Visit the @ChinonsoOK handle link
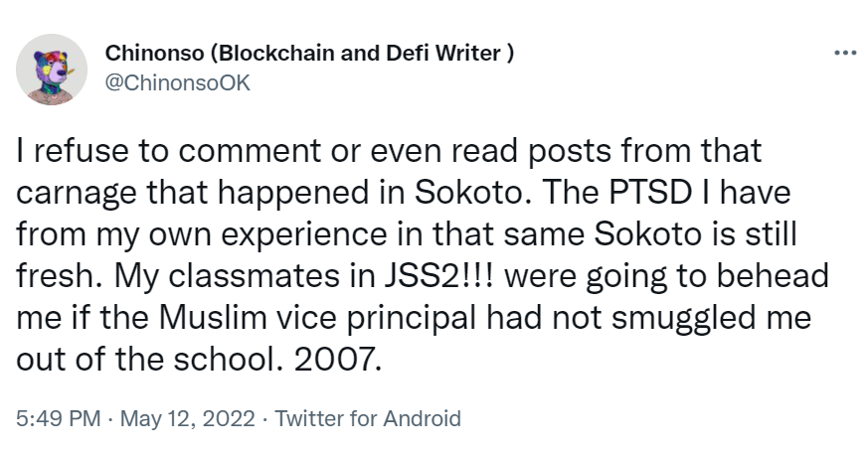The image size is (868, 454). [178, 82]
